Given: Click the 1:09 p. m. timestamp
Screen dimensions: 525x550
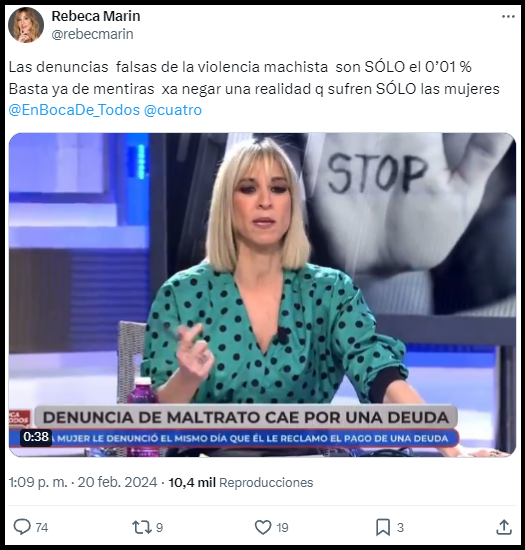Looking at the screenshot, I should pos(38,483).
